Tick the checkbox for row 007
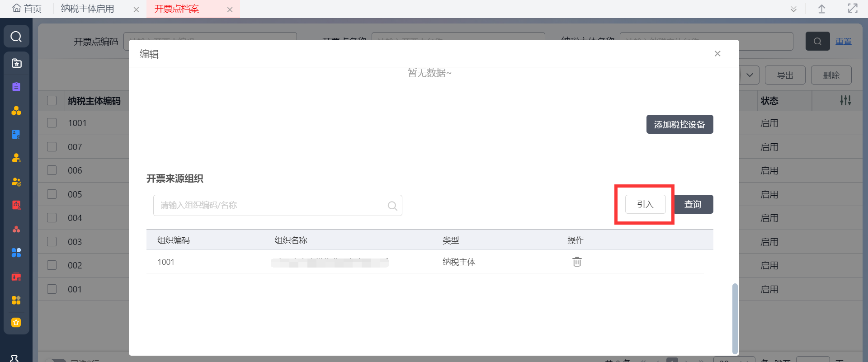 (x=52, y=147)
